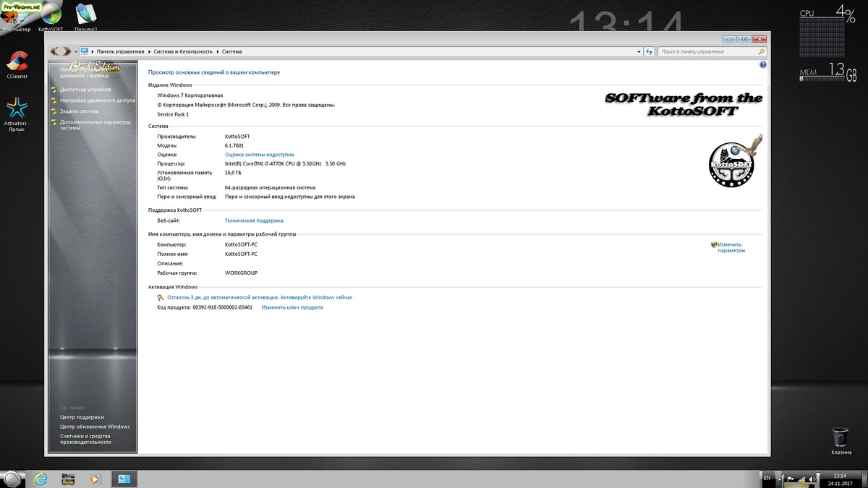This screenshot has width=868, height=488.
Task: Minimize the System window
Action: tap(730, 38)
